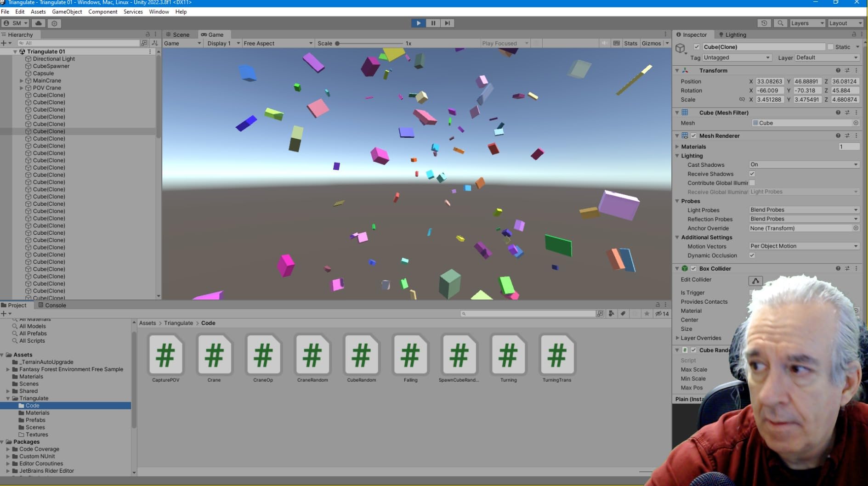Click the Pause button

[x=433, y=23]
